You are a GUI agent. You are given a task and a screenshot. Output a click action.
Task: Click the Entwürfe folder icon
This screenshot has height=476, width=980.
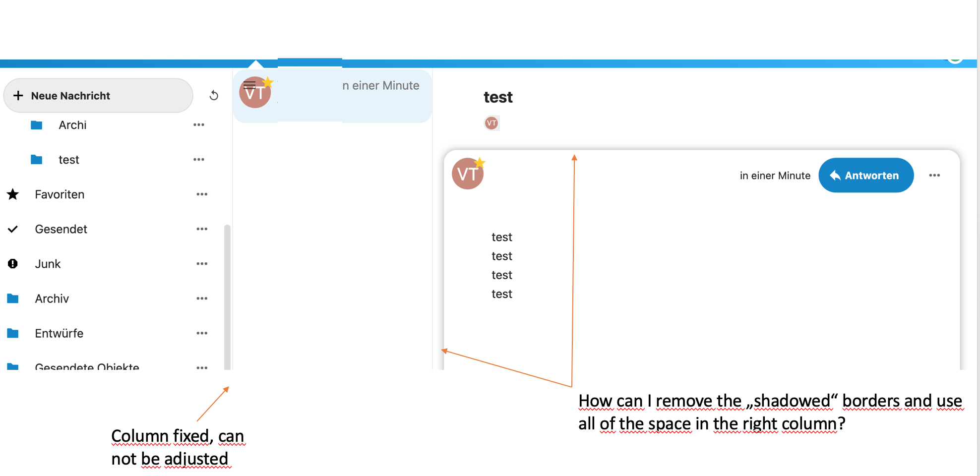(13, 333)
